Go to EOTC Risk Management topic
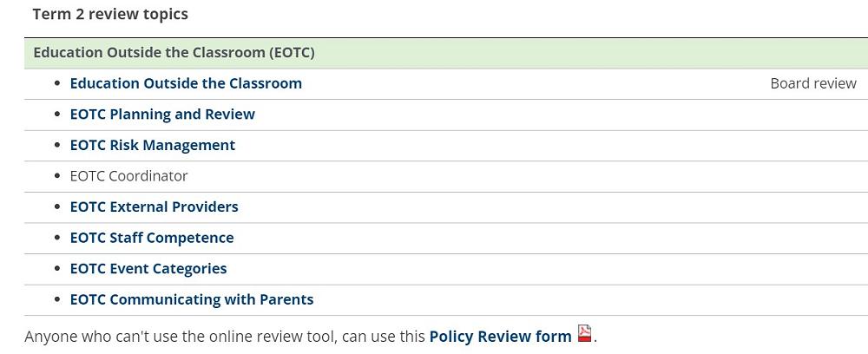Screen dimensions: 868x354 pos(152,145)
